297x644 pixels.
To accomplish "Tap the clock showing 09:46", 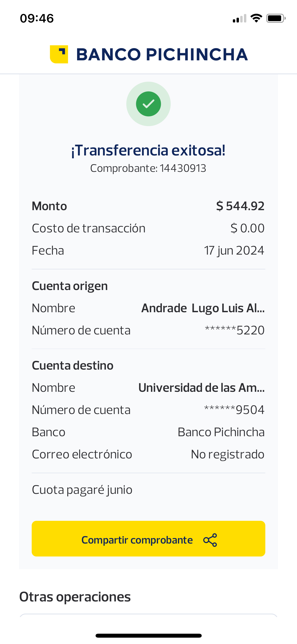I will coord(37,19).
